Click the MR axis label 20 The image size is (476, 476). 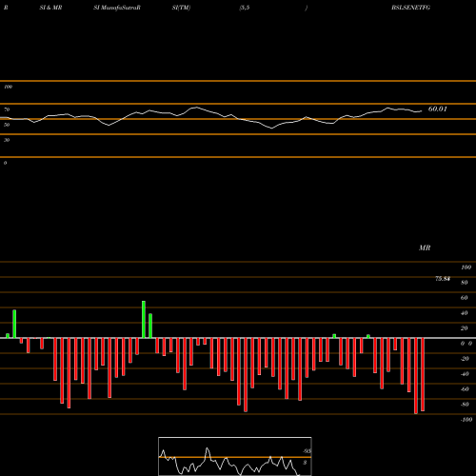coord(465,328)
